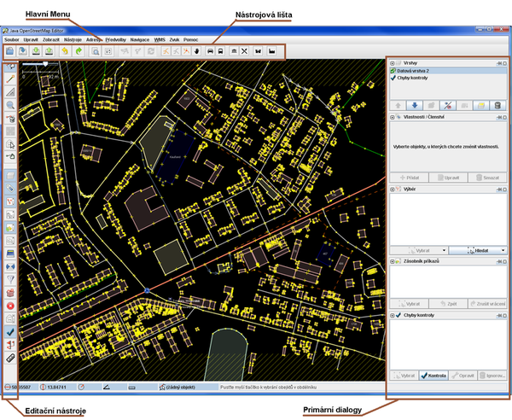Collapse the Zásobník příkazů panel
Image resolution: width=512 pixels, height=420 pixels.
click(x=393, y=261)
